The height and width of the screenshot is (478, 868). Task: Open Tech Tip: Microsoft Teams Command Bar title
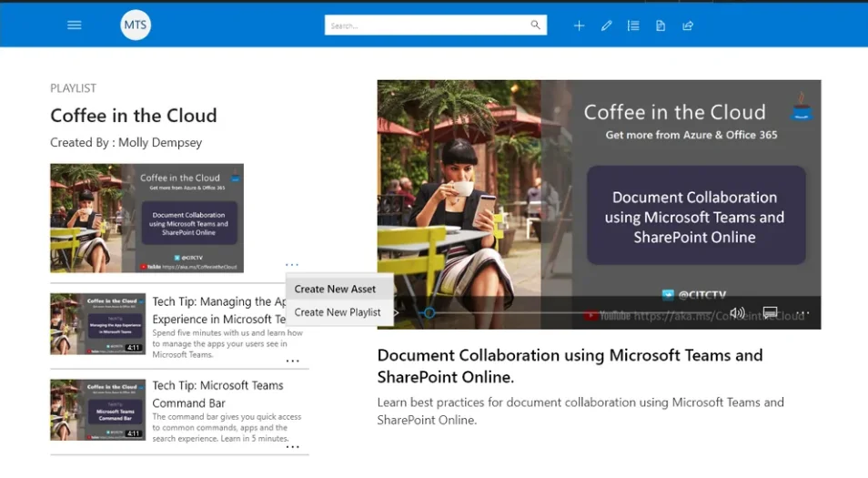(x=217, y=394)
